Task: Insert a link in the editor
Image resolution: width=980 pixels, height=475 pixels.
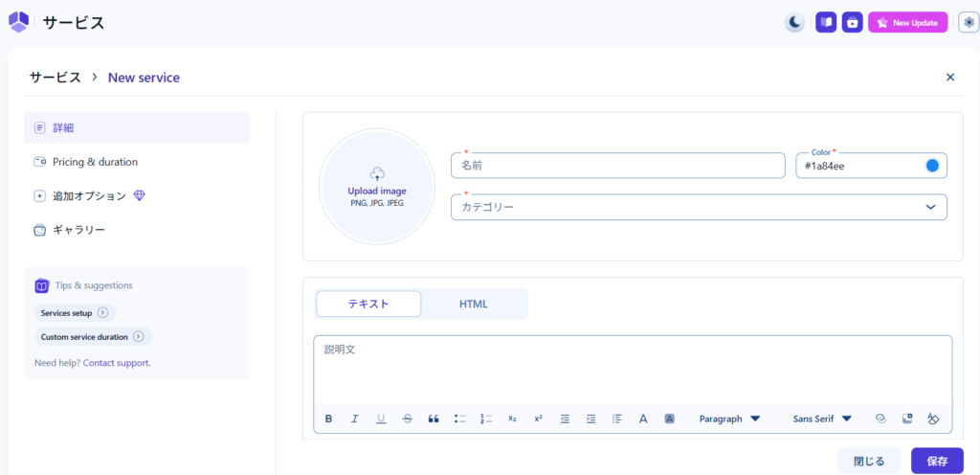Action: point(880,418)
